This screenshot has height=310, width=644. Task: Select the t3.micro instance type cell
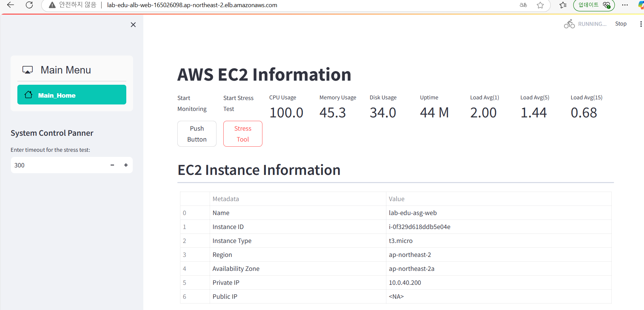tap(499, 241)
